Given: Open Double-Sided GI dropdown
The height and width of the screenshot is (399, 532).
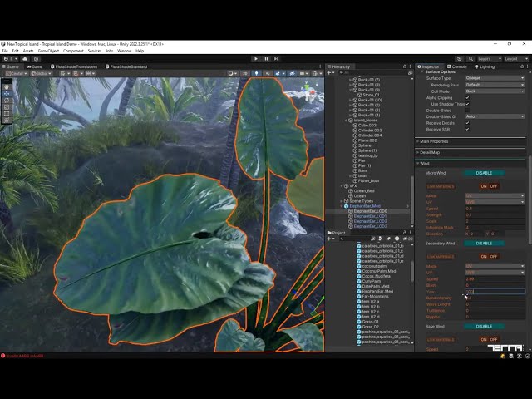Looking at the screenshot, I should (x=495, y=116).
